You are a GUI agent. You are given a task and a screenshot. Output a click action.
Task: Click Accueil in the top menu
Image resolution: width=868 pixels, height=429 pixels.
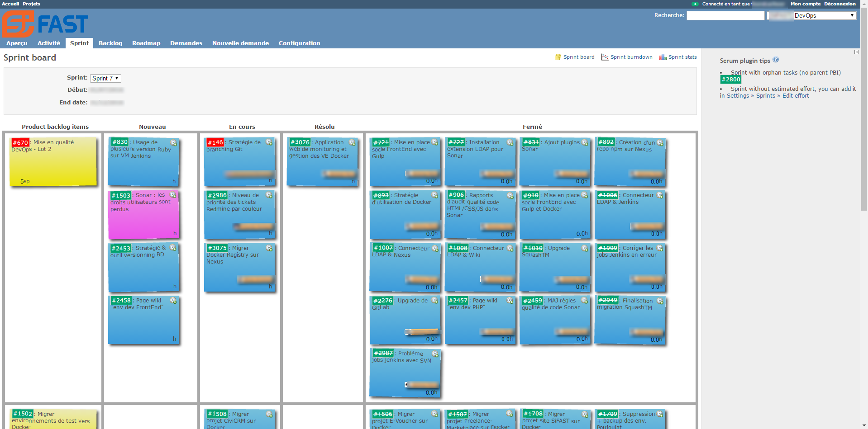[10, 4]
